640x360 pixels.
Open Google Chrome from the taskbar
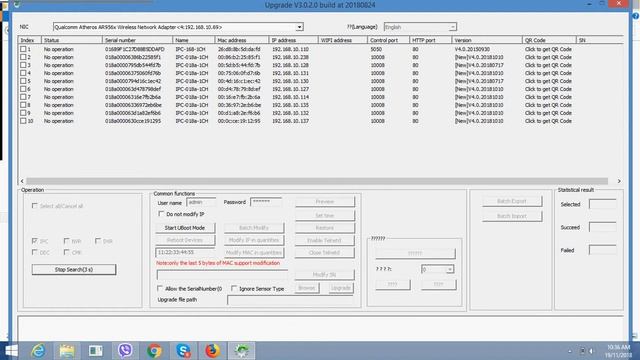154,351
